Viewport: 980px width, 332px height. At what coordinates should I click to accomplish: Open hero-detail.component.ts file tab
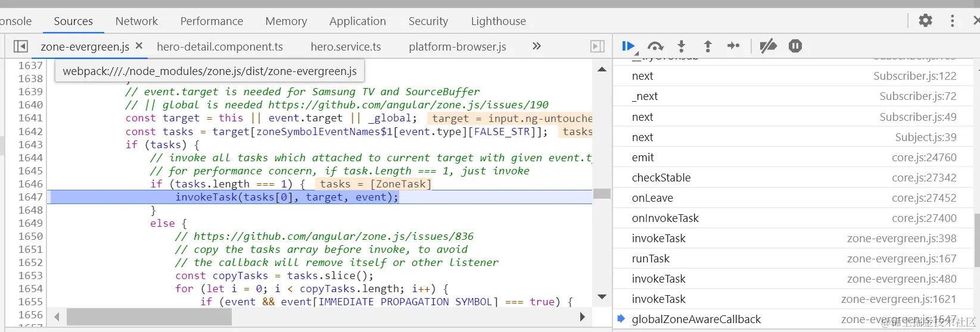coord(220,46)
